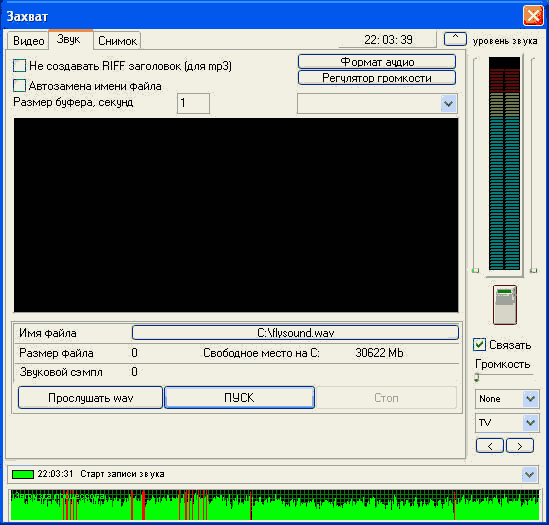Uncheck the Связать checkbox
This screenshot has width=549, height=525.
tap(479, 345)
